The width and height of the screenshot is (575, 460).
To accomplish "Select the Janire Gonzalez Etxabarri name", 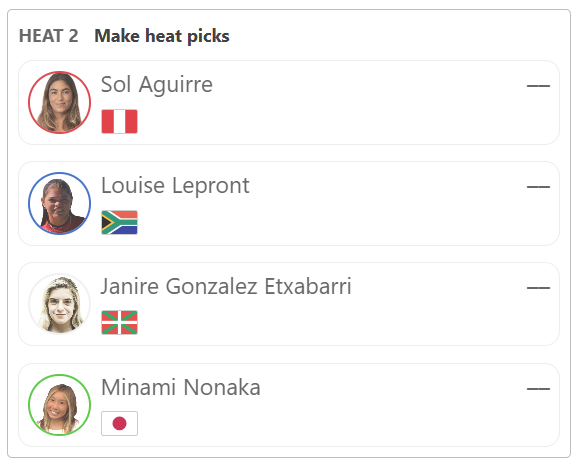I will click(226, 286).
